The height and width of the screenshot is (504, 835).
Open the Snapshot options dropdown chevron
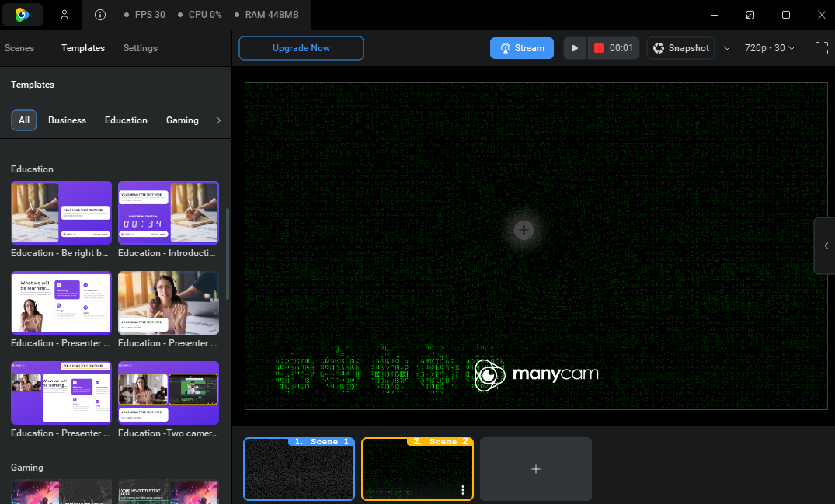pyautogui.click(x=727, y=47)
